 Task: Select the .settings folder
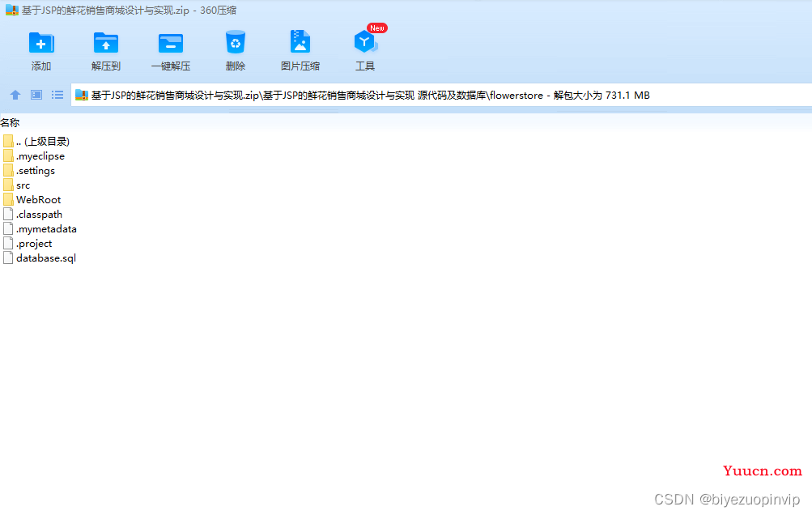click(x=29, y=171)
